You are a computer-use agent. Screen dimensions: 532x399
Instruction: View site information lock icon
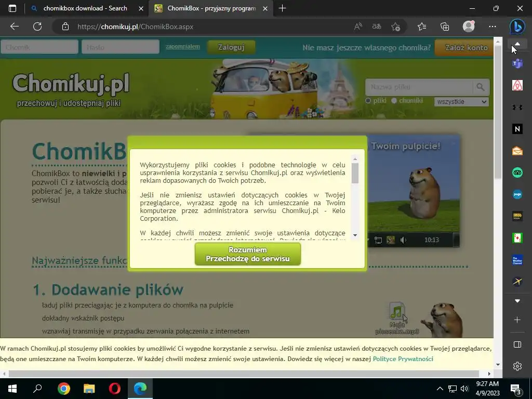(x=65, y=26)
